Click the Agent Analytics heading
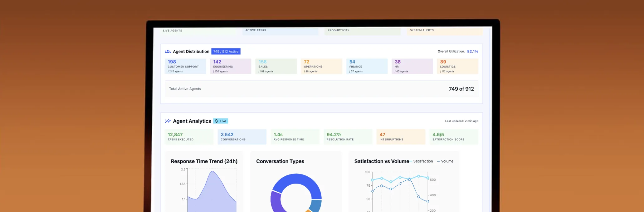 click(x=192, y=121)
